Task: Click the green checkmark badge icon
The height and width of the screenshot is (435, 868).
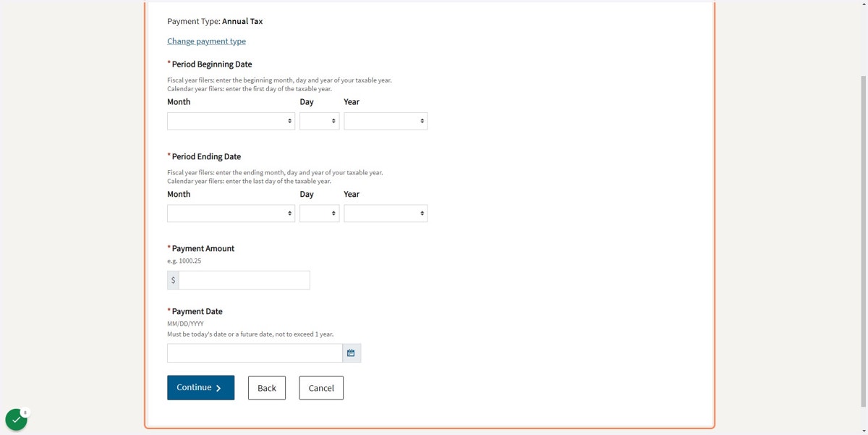Action: [x=16, y=420]
